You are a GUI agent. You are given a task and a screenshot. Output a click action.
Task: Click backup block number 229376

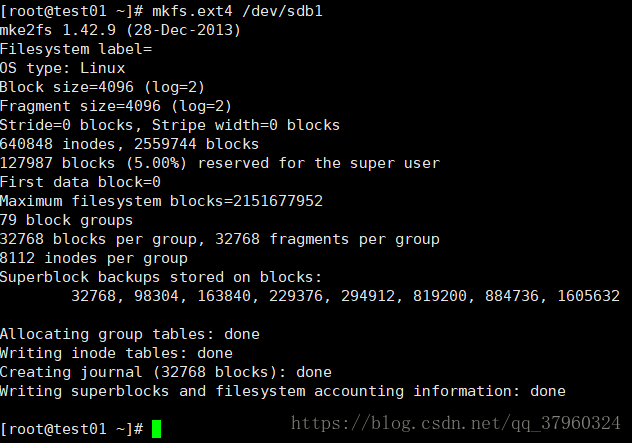pos(296,296)
